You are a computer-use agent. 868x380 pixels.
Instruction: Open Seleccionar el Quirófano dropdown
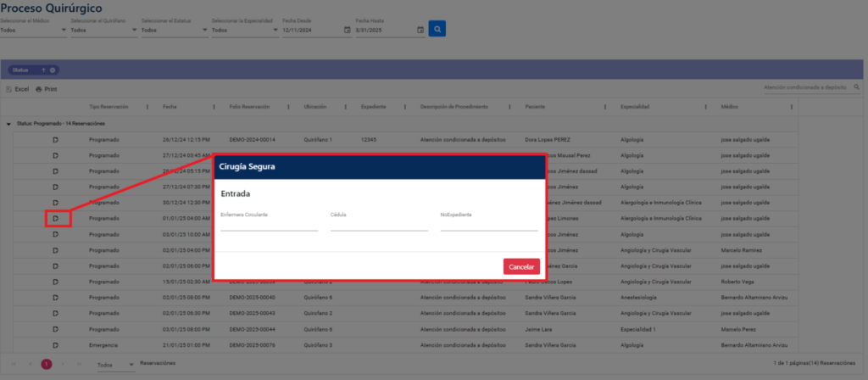pyautogui.click(x=104, y=31)
